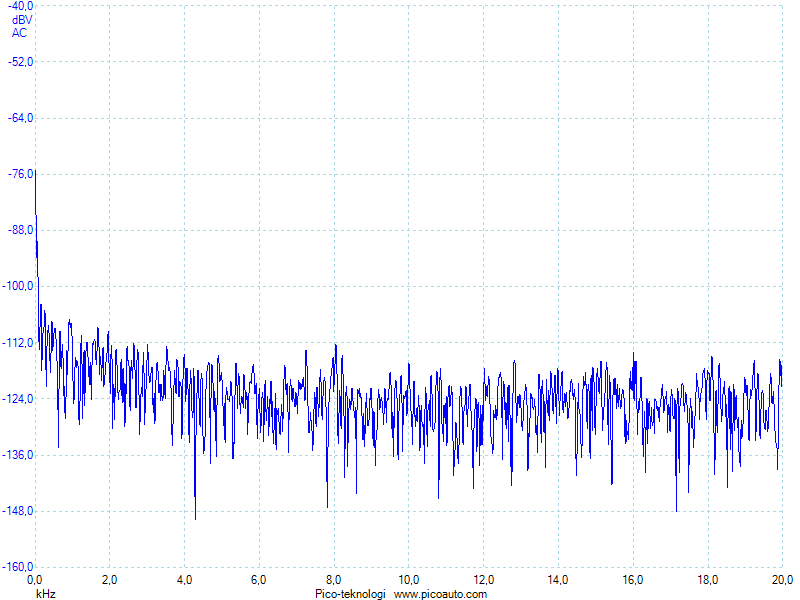Click the 18,0 frequency axis label

click(708, 580)
